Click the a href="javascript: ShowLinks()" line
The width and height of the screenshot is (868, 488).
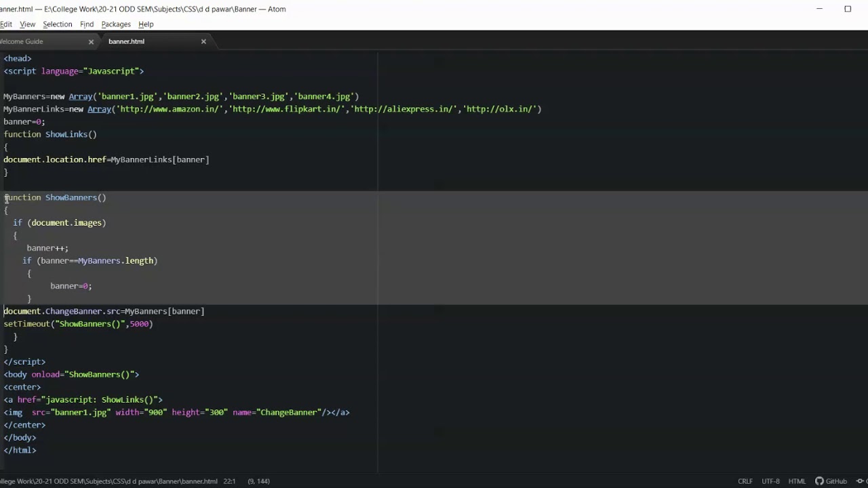coord(83,400)
